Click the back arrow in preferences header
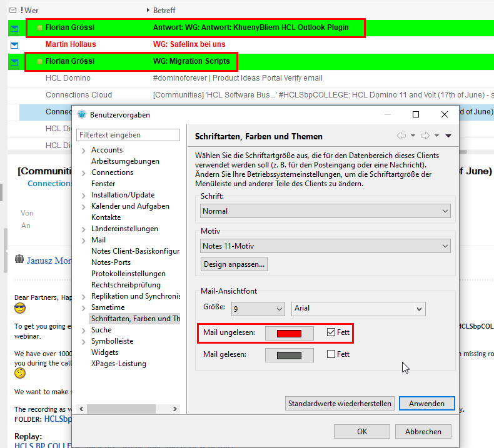Viewport: 494px width, 448px height. click(x=401, y=136)
